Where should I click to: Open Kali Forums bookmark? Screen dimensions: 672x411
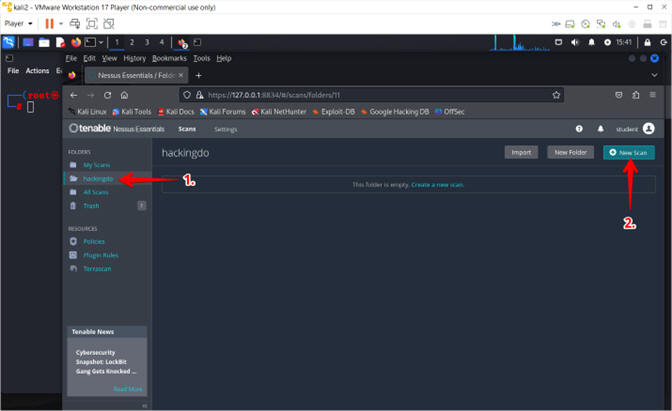pyautogui.click(x=223, y=112)
